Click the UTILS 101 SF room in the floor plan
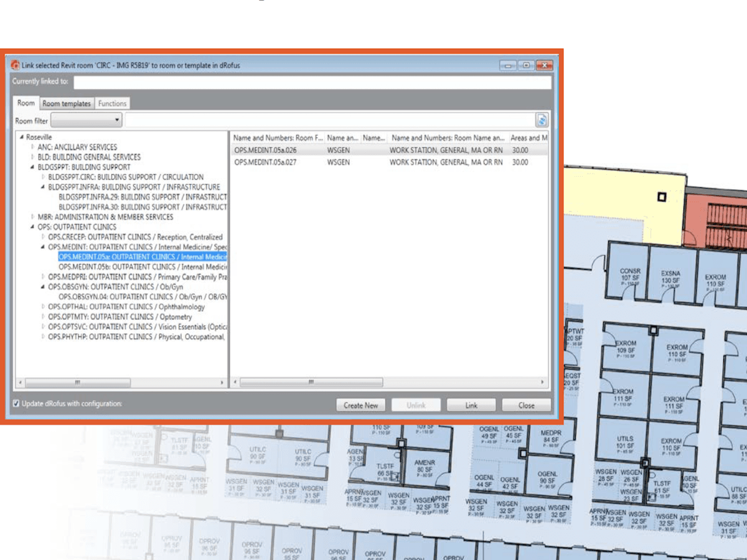747x560 pixels. pyautogui.click(x=624, y=442)
